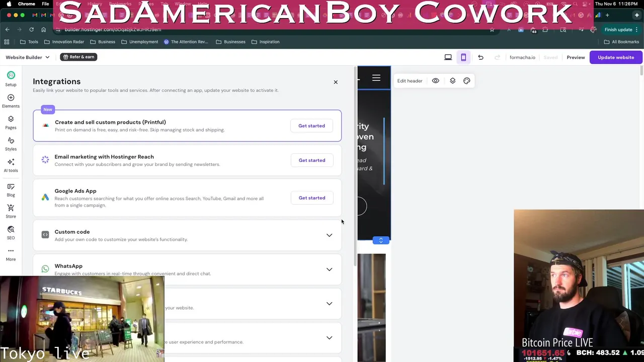Viewport: 644px width, 362px height.
Task: Go back in the browser
Action: point(7,30)
